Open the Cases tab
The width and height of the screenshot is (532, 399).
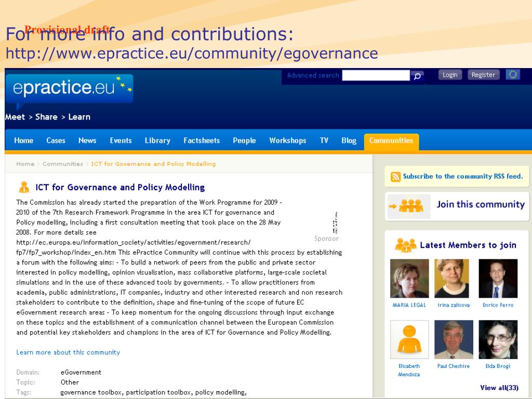(56, 140)
